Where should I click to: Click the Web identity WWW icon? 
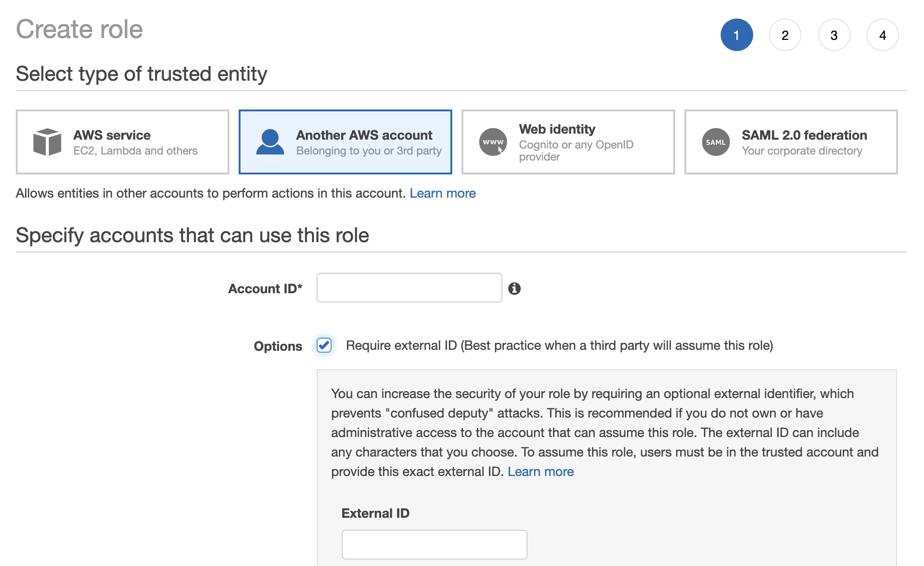(x=493, y=142)
